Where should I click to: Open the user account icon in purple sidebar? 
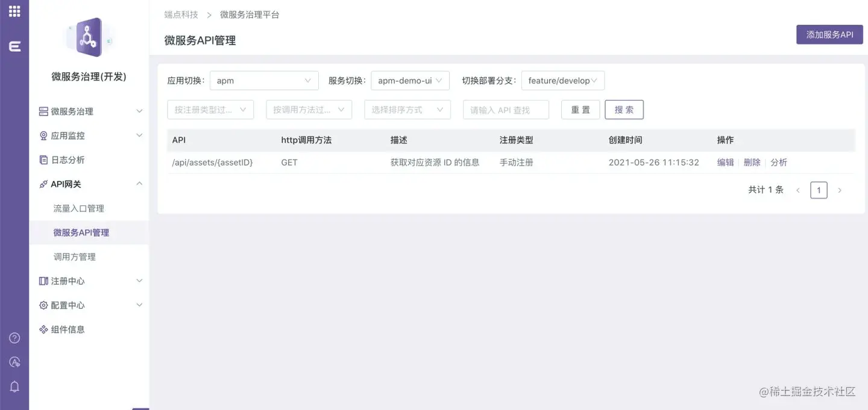coord(14,362)
